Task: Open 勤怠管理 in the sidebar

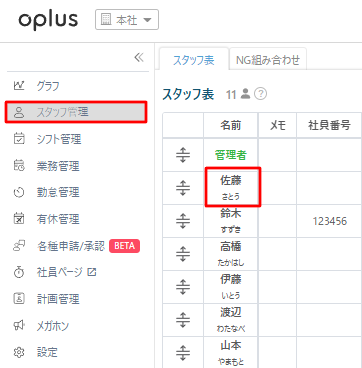Action: tap(47, 192)
